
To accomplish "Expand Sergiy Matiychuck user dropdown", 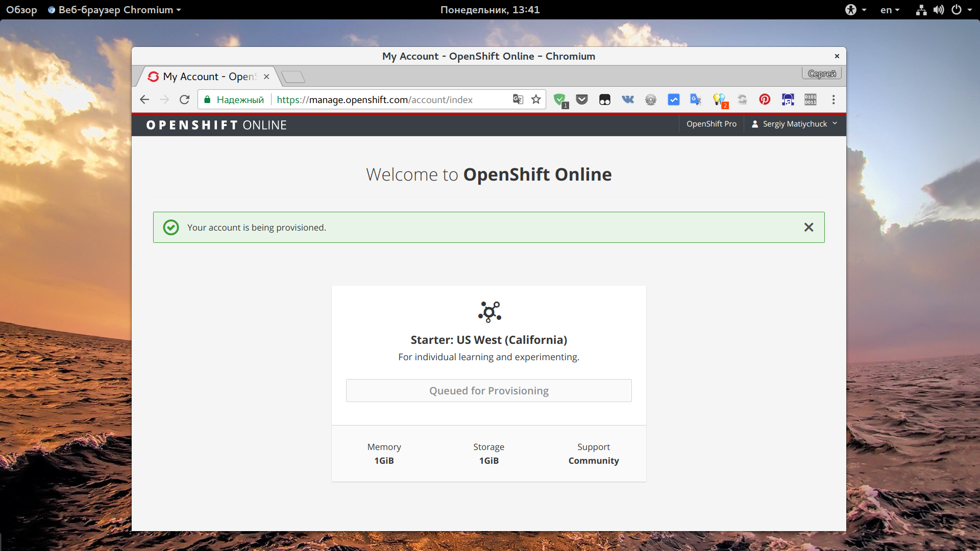I will pos(795,124).
